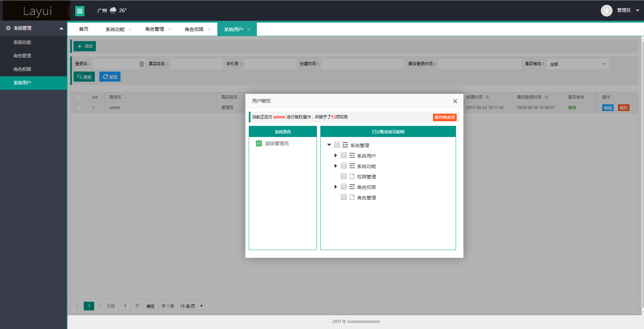Screen dimensions: 644x329
Task: Check the 系统管理 tree checkbox
Action: coord(337,145)
